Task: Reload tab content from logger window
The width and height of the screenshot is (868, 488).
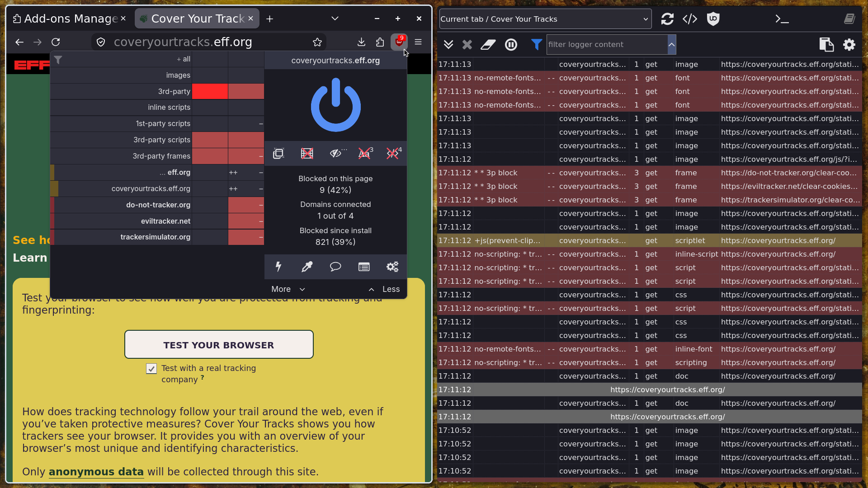Action: tap(667, 19)
